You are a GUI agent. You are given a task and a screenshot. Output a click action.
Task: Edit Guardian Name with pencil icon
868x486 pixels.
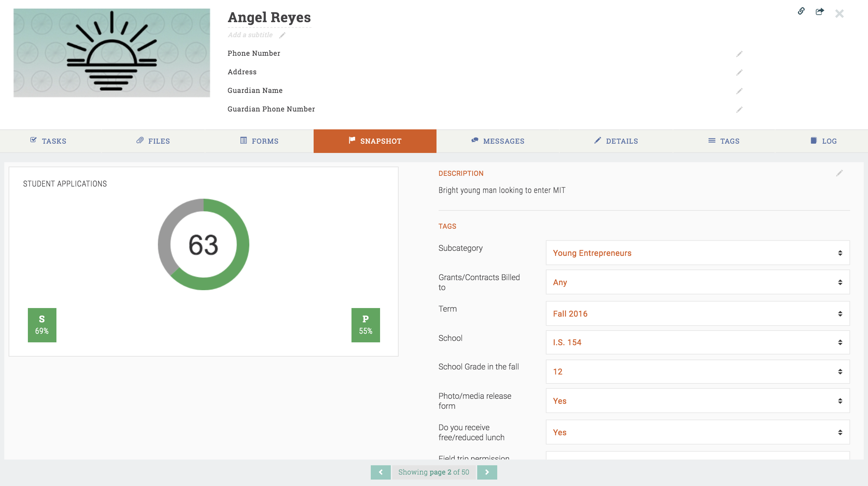(739, 91)
